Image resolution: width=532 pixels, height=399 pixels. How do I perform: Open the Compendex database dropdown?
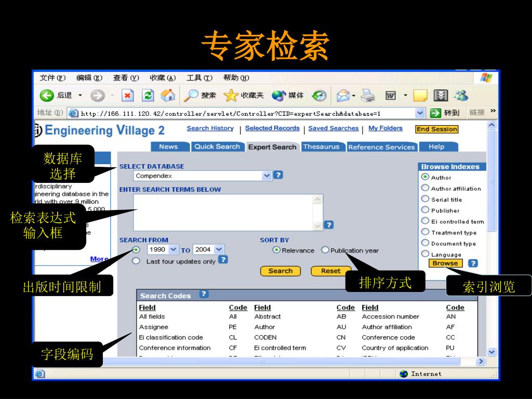click(x=267, y=176)
